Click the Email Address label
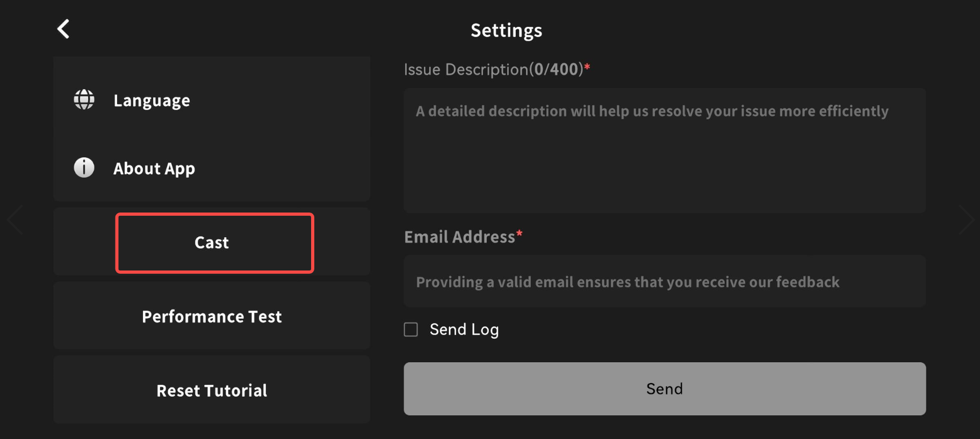Screen dimensions: 980x439 (x=459, y=237)
